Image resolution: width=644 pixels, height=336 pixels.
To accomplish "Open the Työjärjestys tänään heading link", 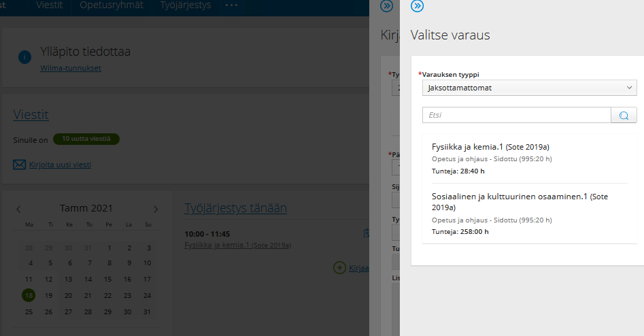I will click(x=235, y=208).
